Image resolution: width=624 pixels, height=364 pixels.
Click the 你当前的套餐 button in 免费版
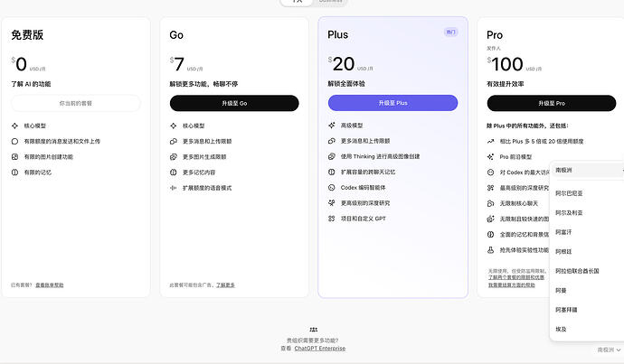[x=76, y=103]
